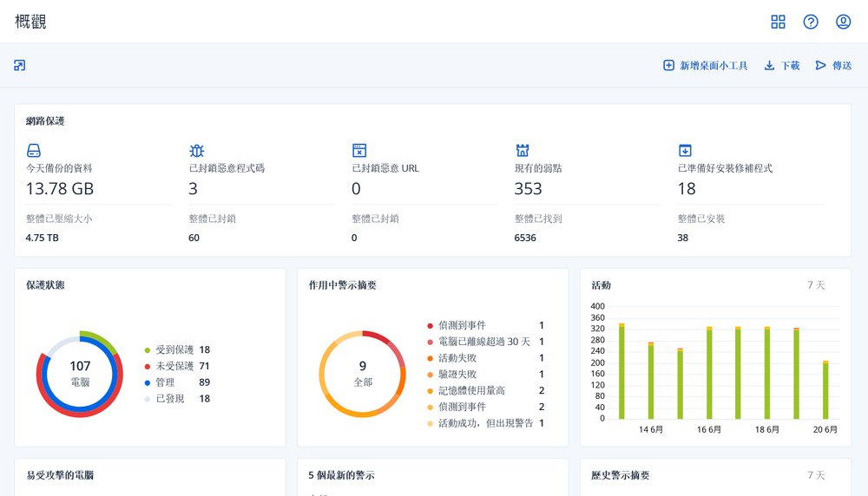Image resolution: width=868 pixels, height=496 pixels.
Task: Open 7 天 range in 活動 widget
Action: pyautogui.click(x=816, y=285)
